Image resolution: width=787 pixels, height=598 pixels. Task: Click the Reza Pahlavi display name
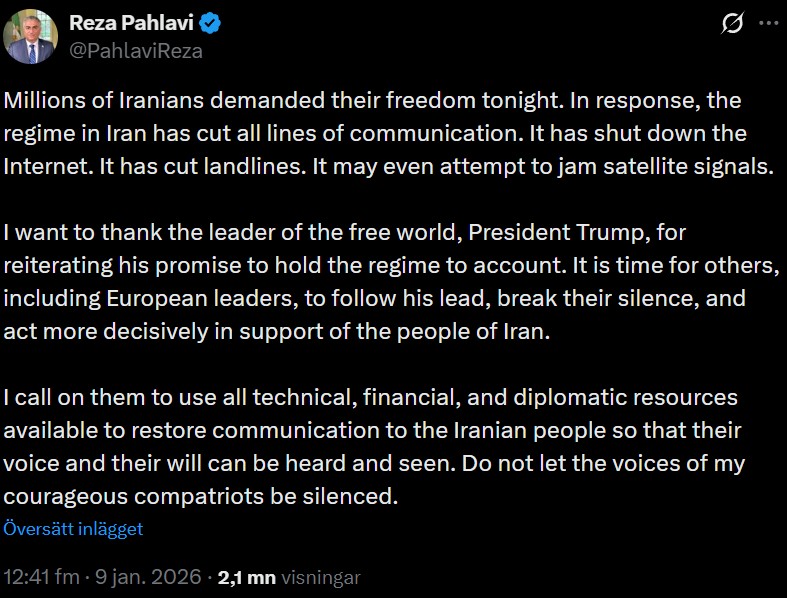tap(132, 24)
